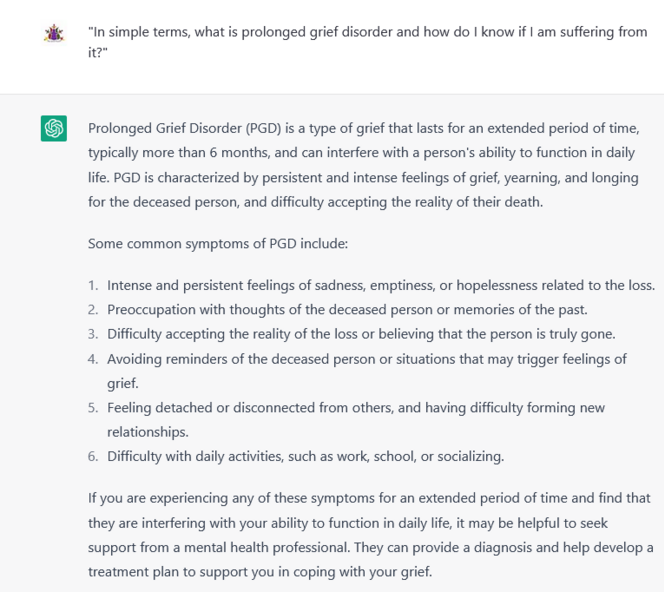Image resolution: width=664 pixels, height=592 pixels.
Task: Click the 'Some common symptoms of PGD include:' line
Action: (218, 244)
